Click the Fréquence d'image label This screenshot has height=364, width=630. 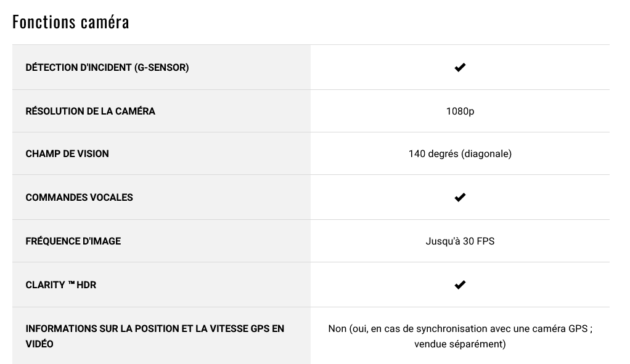pyautogui.click(x=73, y=241)
